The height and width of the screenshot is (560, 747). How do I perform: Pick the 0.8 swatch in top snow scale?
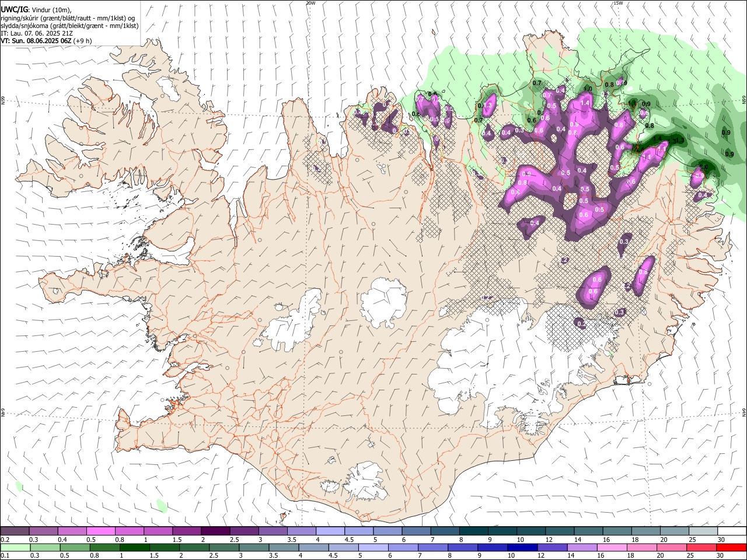click(129, 531)
